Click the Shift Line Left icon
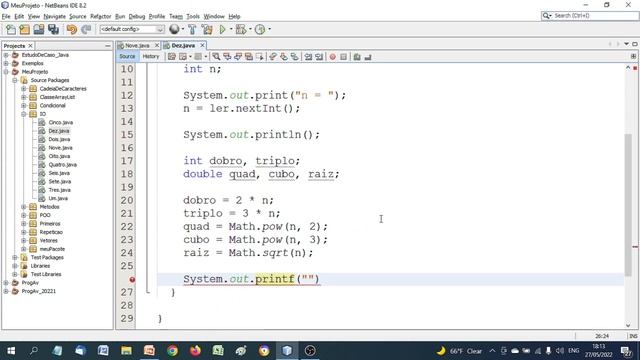This screenshot has height=360, width=640. pyautogui.click(x=308, y=57)
